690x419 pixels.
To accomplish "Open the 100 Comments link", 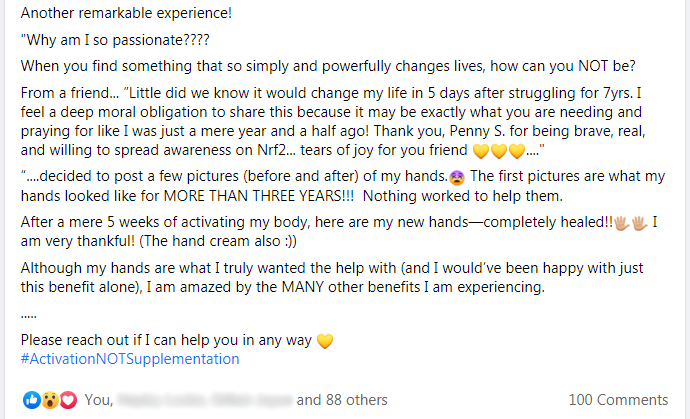I will click(x=618, y=400).
